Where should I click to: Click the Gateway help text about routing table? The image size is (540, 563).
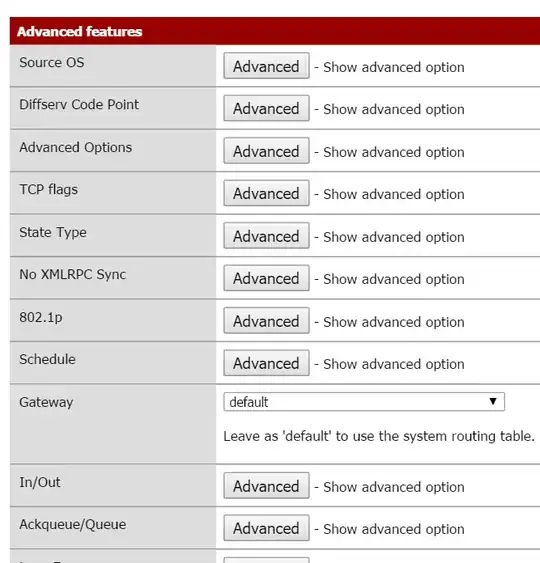point(379,436)
